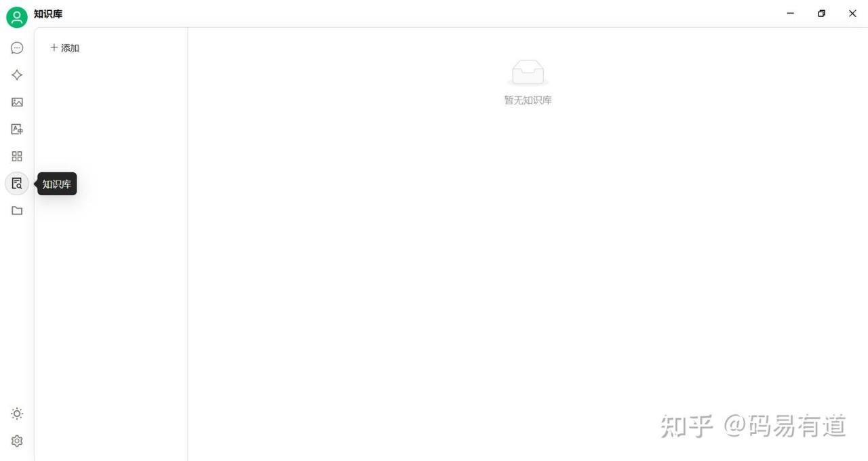Close the application window
The height and width of the screenshot is (461, 868).
click(852, 14)
